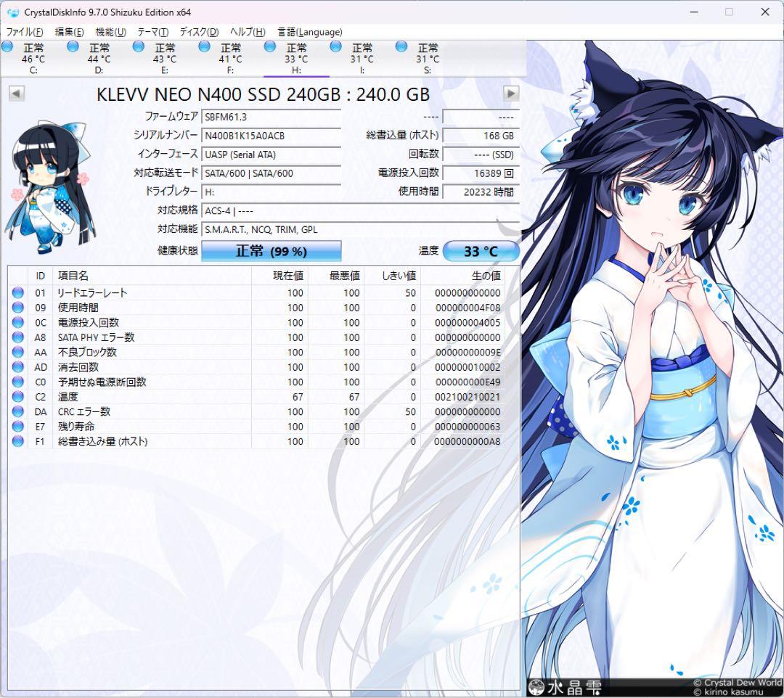
Task: Click the total host writes value 168 GB
Action: [481, 136]
